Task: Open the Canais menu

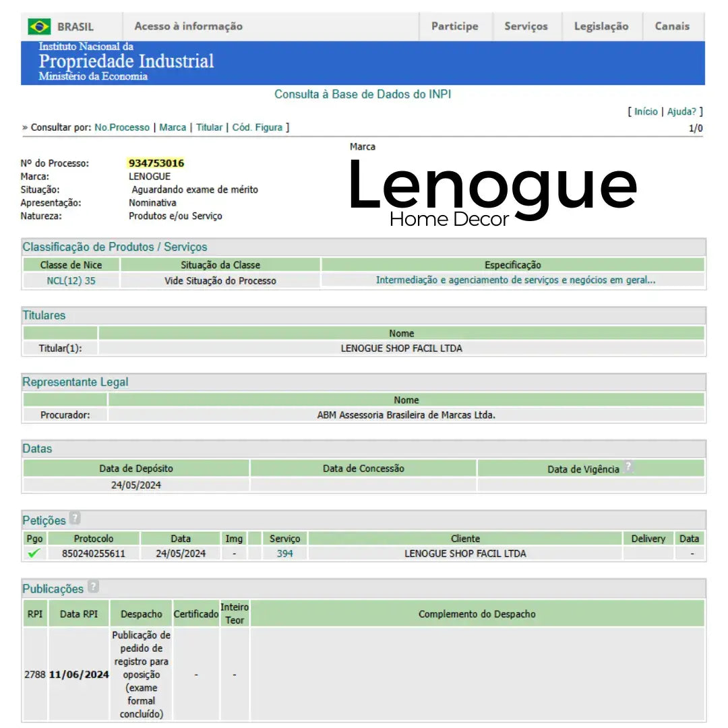Action: (x=671, y=26)
